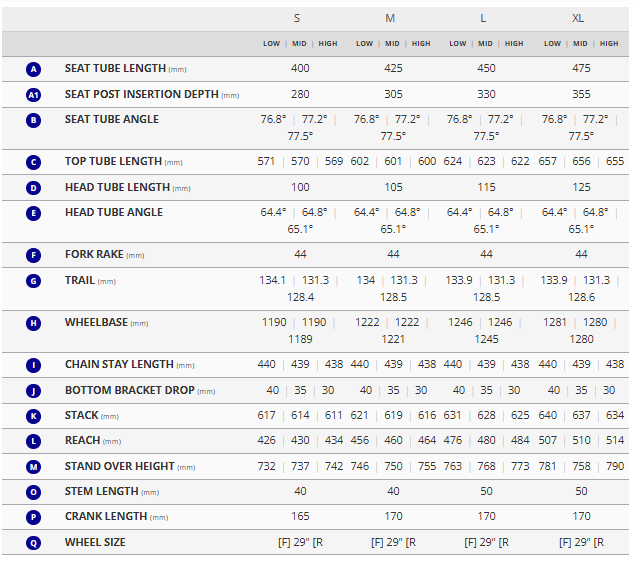The width and height of the screenshot is (633, 567).
Task: Select the M badge for Stand Over Height
Action: pos(34,467)
